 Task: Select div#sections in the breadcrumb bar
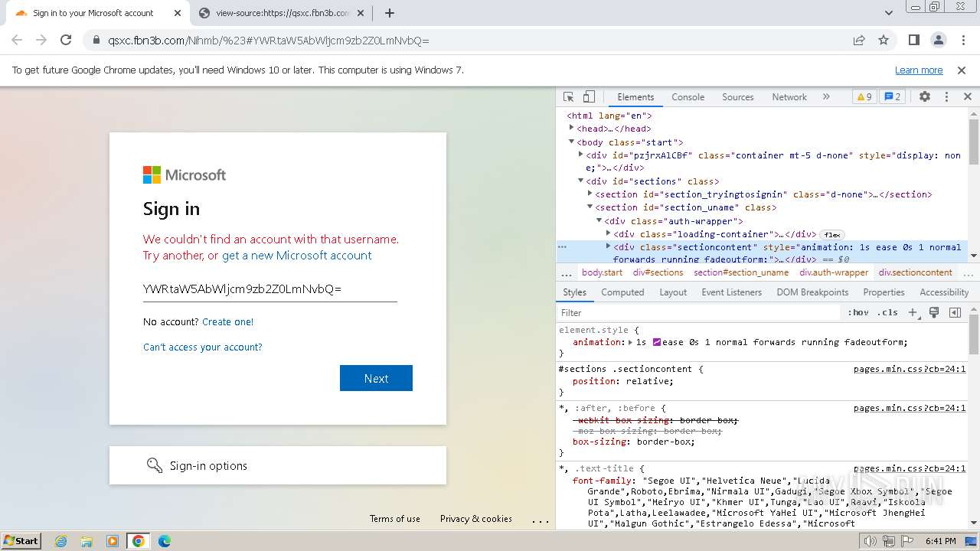tap(658, 272)
